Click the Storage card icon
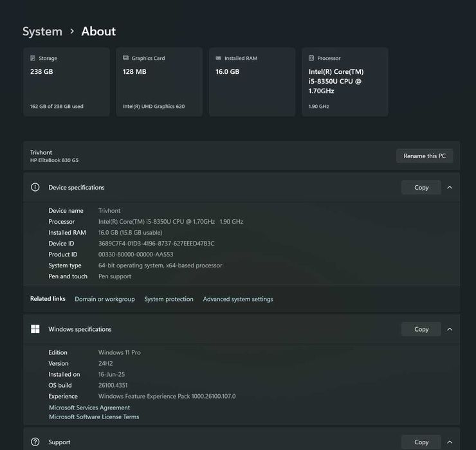Viewport: 476px width, 450px height. 33,59
